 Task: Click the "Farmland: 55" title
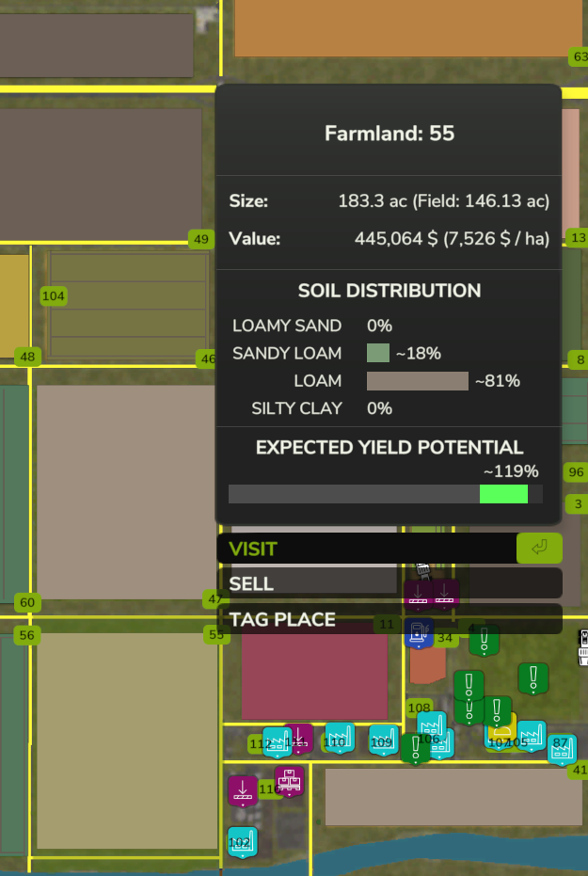click(389, 134)
